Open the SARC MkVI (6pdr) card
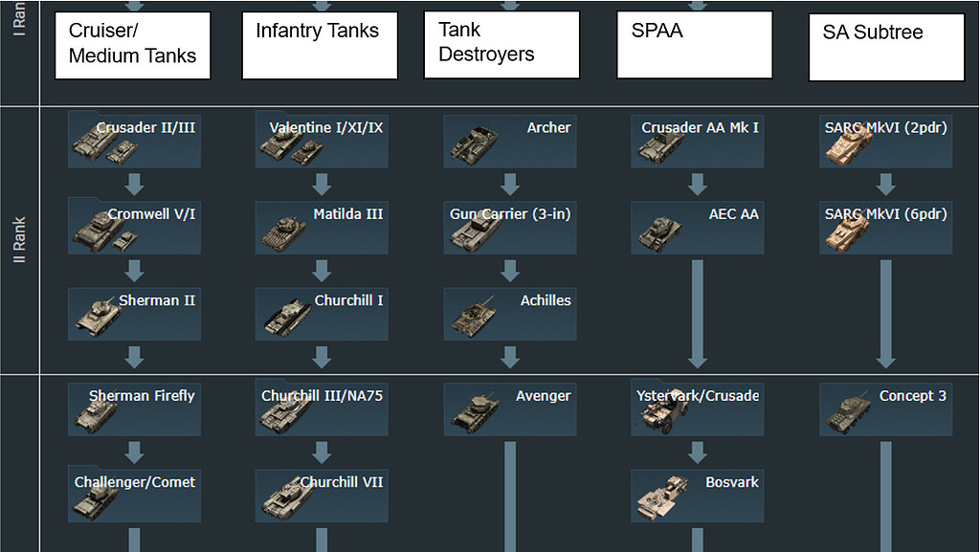 click(x=885, y=227)
